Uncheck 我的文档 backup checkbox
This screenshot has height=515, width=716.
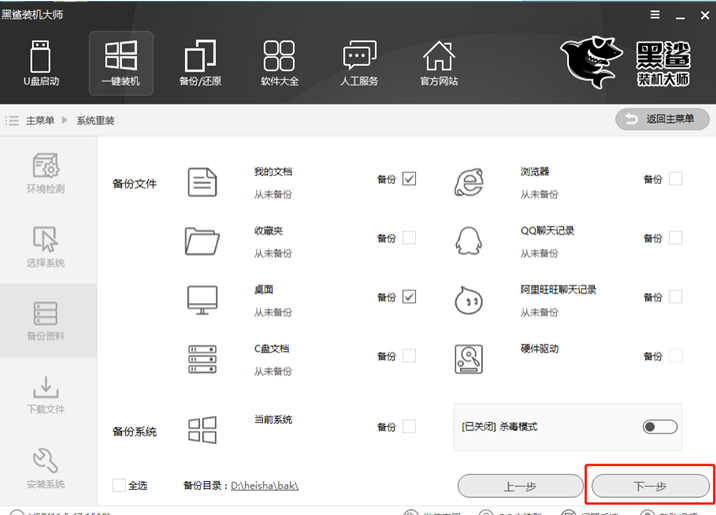coord(409,179)
